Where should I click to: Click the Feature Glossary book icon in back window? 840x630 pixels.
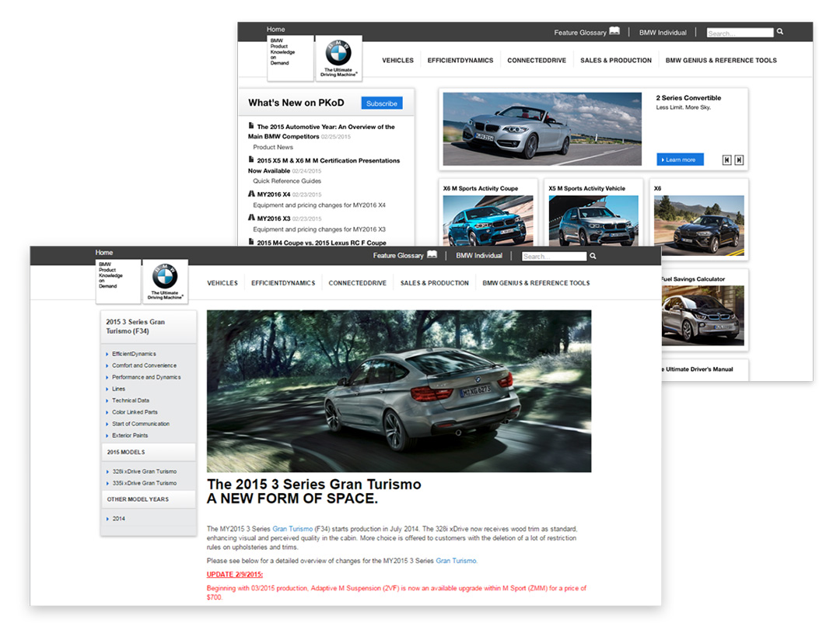tap(614, 31)
